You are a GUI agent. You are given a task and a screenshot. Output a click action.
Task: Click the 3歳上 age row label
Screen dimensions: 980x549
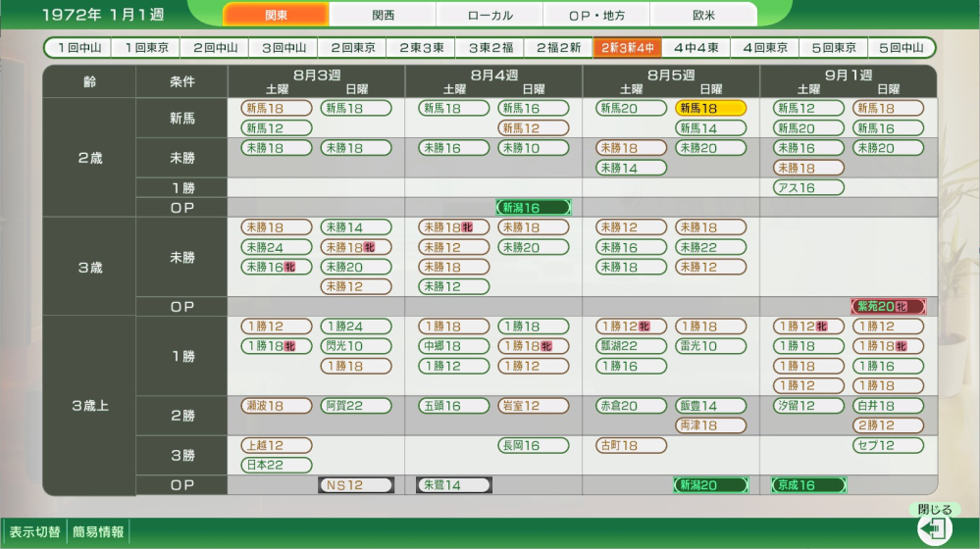coord(89,405)
